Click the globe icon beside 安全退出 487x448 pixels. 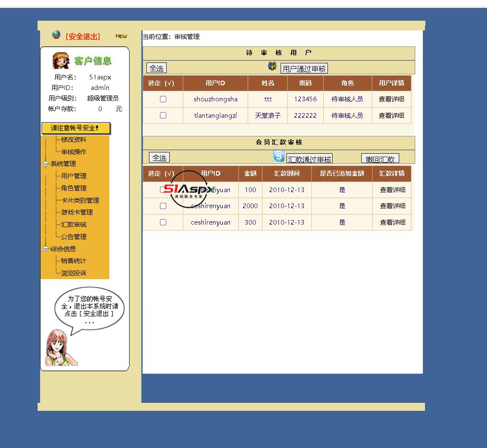click(56, 35)
